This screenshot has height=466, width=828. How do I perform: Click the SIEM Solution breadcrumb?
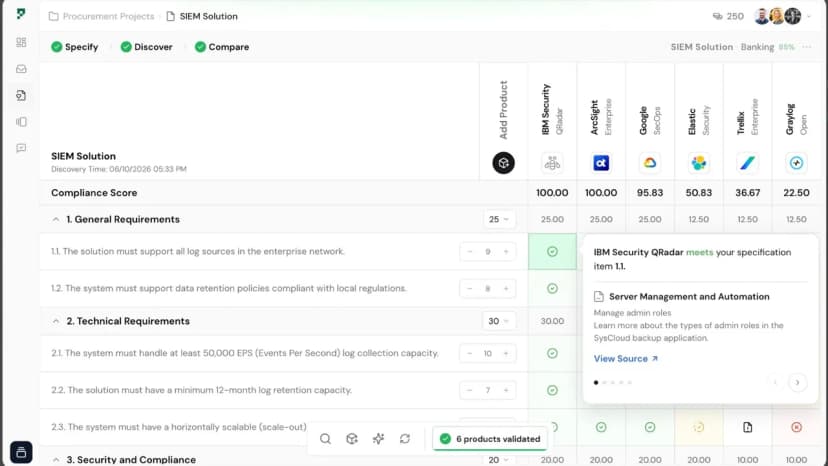coord(202,16)
